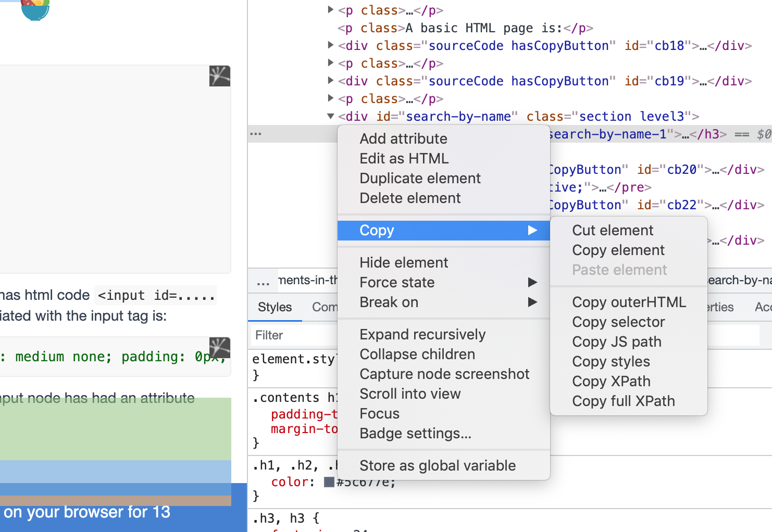The width and height of the screenshot is (772, 532).
Task: Expand the p node below the cb19 div
Action: 330,98
